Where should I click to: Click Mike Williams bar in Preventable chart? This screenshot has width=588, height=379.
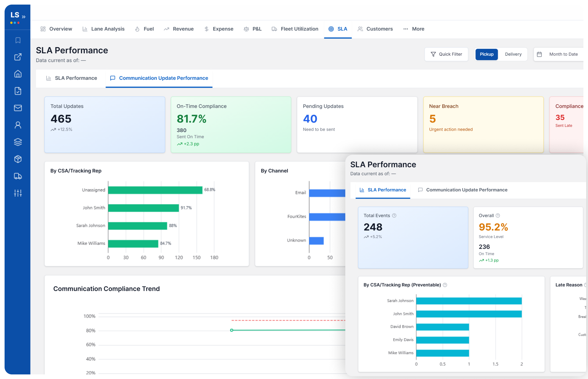(442, 353)
